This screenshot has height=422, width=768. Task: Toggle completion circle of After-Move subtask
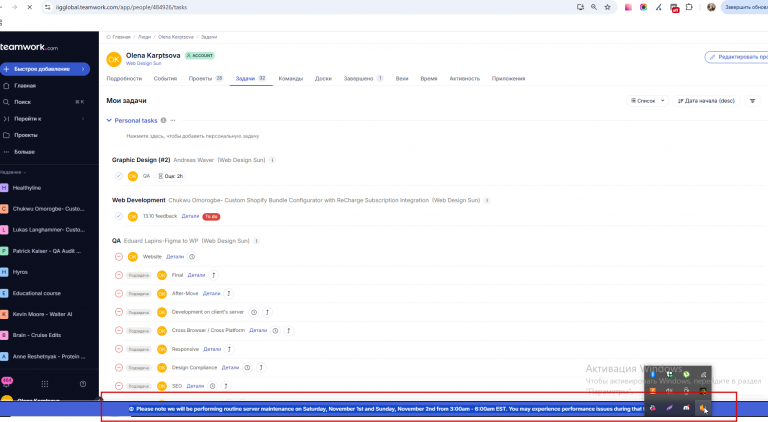coord(119,294)
